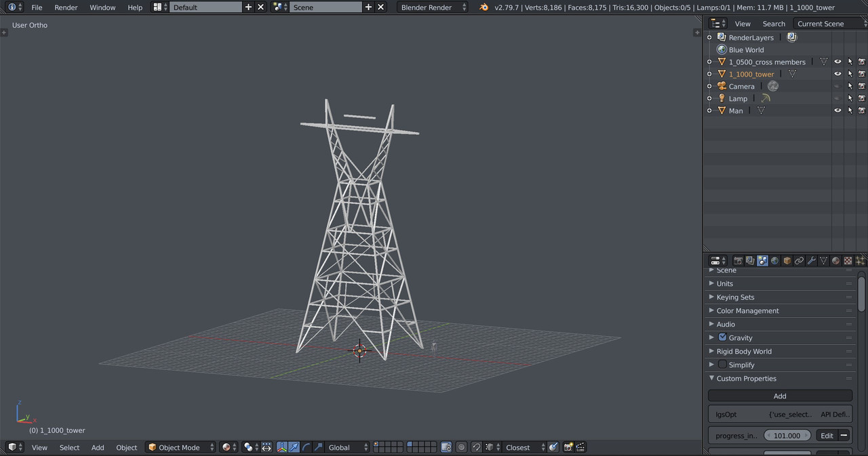Screen dimensions: 868x456
Task: Open the Texture properties tab (checker icon)
Action: tap(848, 261)
